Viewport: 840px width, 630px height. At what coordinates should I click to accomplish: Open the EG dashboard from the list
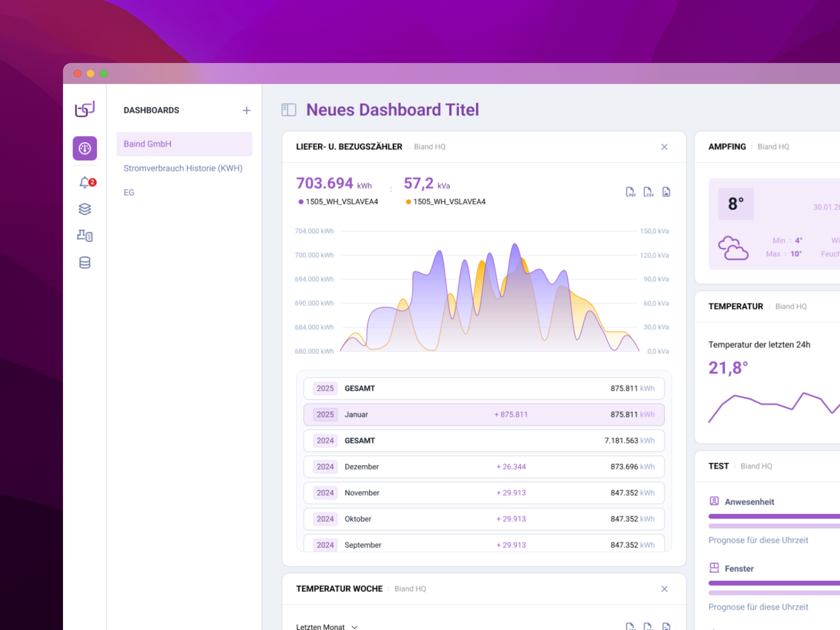coord(129,192)
